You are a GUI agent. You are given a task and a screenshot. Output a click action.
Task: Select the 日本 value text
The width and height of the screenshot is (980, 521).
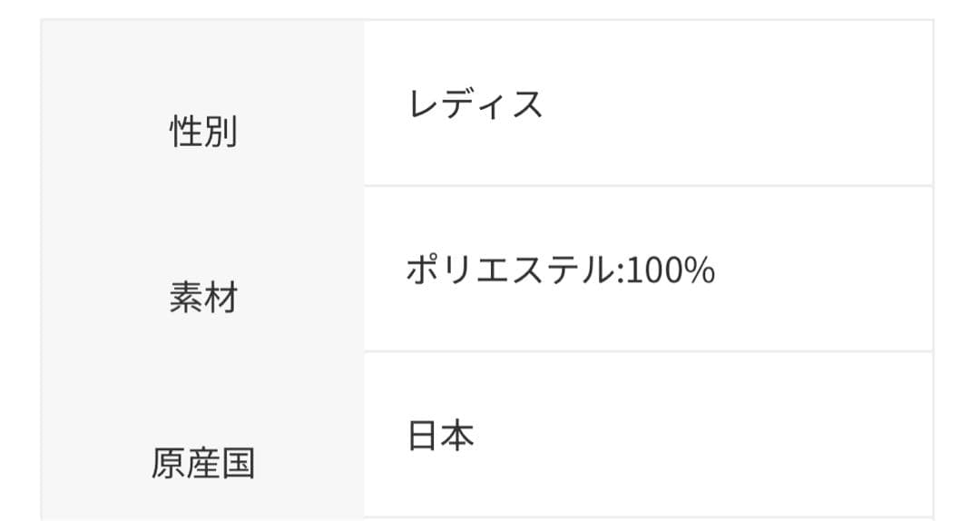tap(441, 437)
